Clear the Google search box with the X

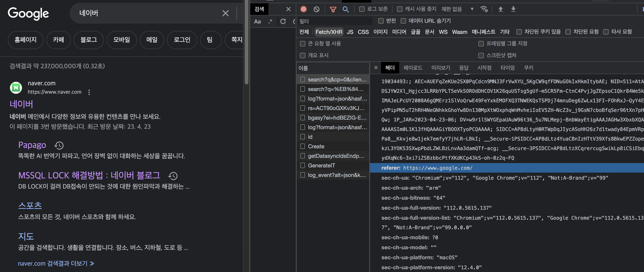pyautogui.click(x=225, y=13)
